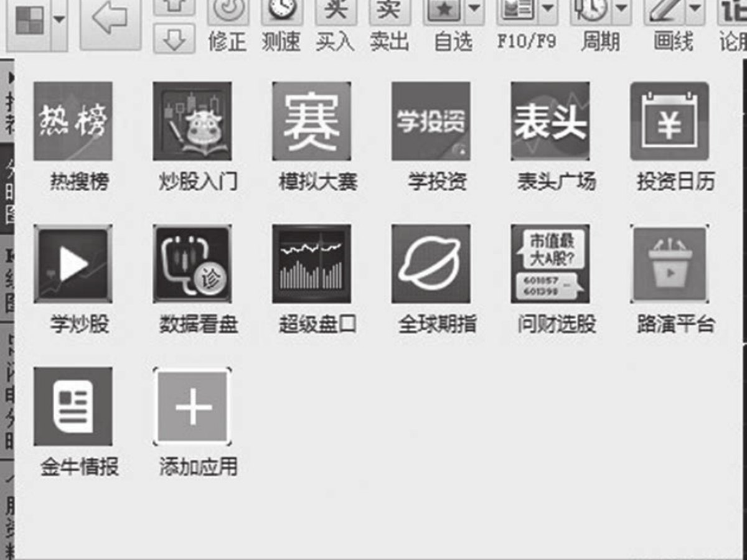The height and width of the screenshot is (560, 747).
Task: Open the 炒股入门 app icon
Action: point(192,121)
